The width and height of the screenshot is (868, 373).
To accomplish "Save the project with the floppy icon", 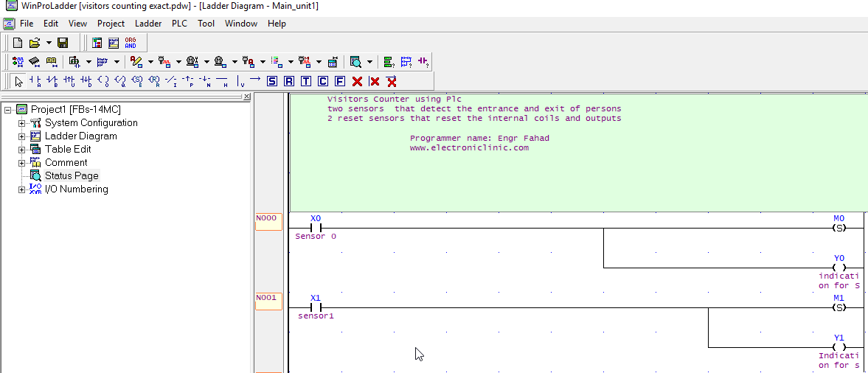I will point(63,43).
